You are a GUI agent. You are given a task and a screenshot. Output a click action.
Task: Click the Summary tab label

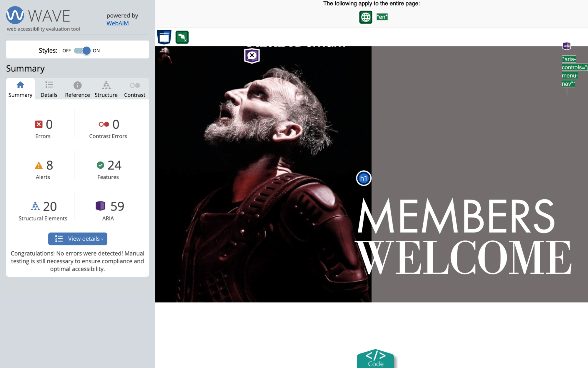point(20,95)
